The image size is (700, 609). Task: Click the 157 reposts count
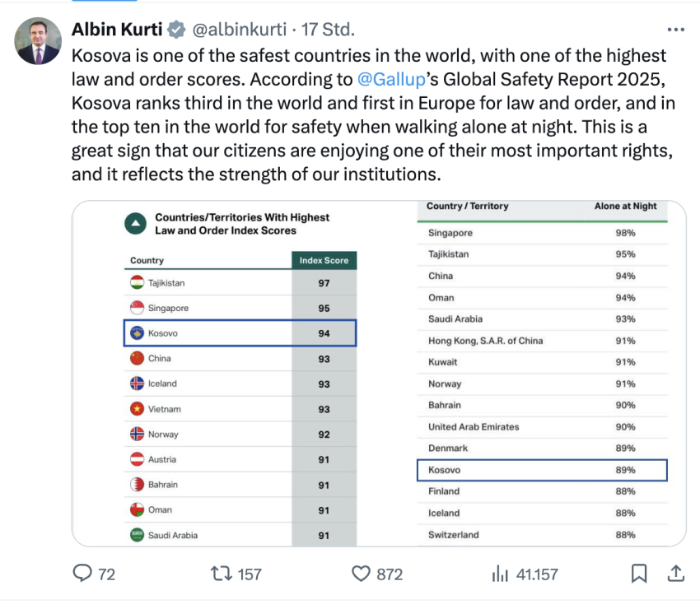(250, 574)
